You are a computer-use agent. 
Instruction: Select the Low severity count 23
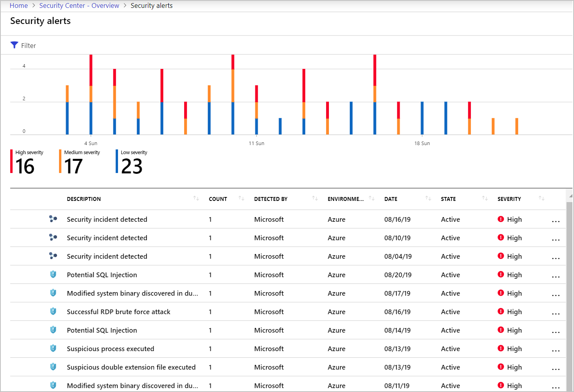[x=132, y=166]
